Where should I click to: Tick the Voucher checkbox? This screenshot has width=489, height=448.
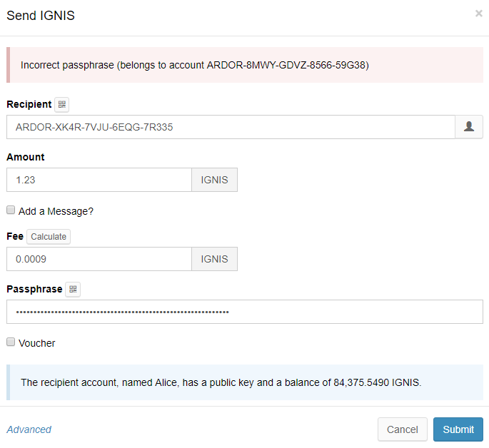[11, 342]
